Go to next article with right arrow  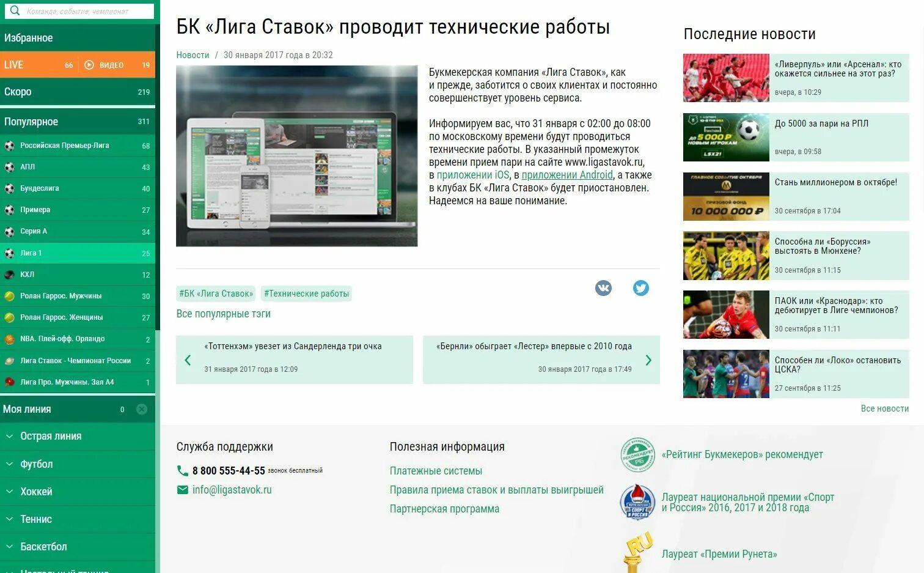click(648, 360)
